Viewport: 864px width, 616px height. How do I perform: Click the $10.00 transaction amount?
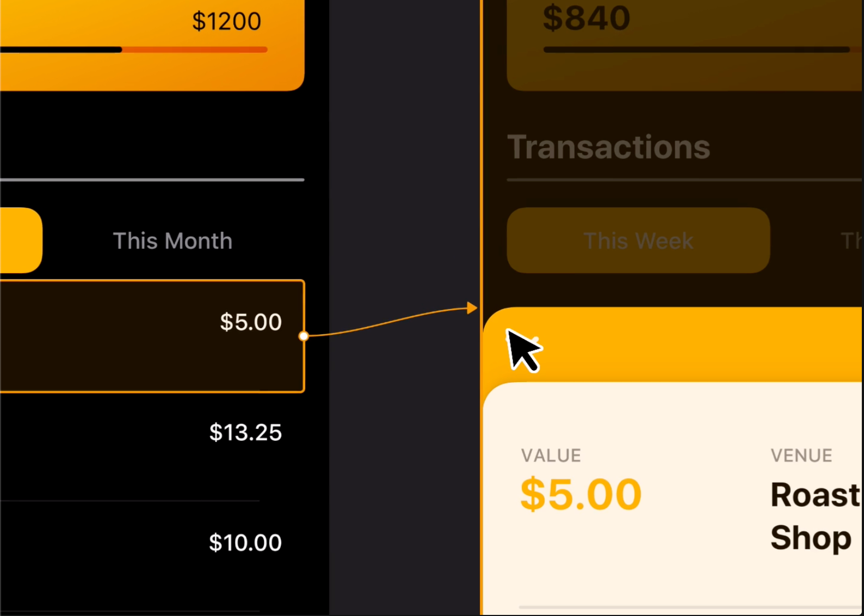coord(245,543)
